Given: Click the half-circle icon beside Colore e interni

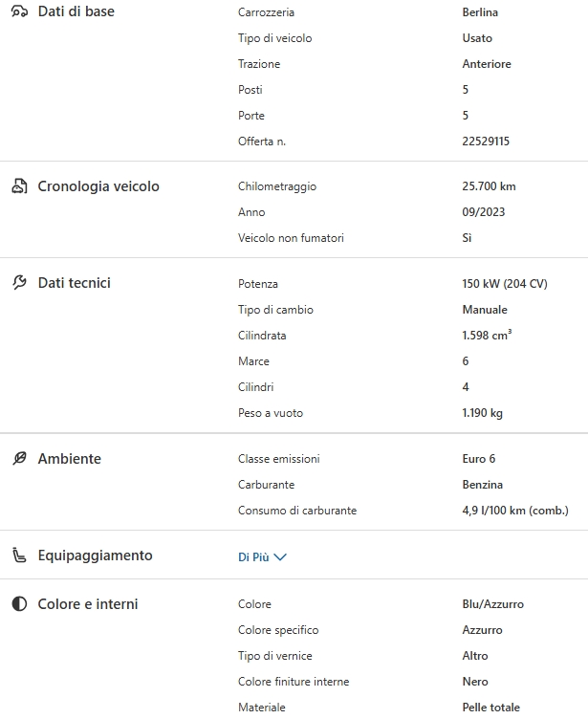Looking at the screenshot, I should pos(19,604).
